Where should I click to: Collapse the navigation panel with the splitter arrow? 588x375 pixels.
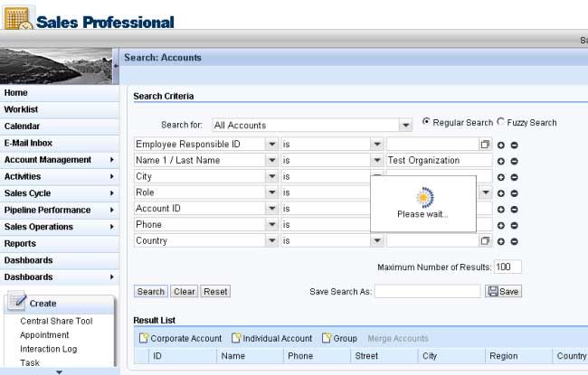coord(116,66)
